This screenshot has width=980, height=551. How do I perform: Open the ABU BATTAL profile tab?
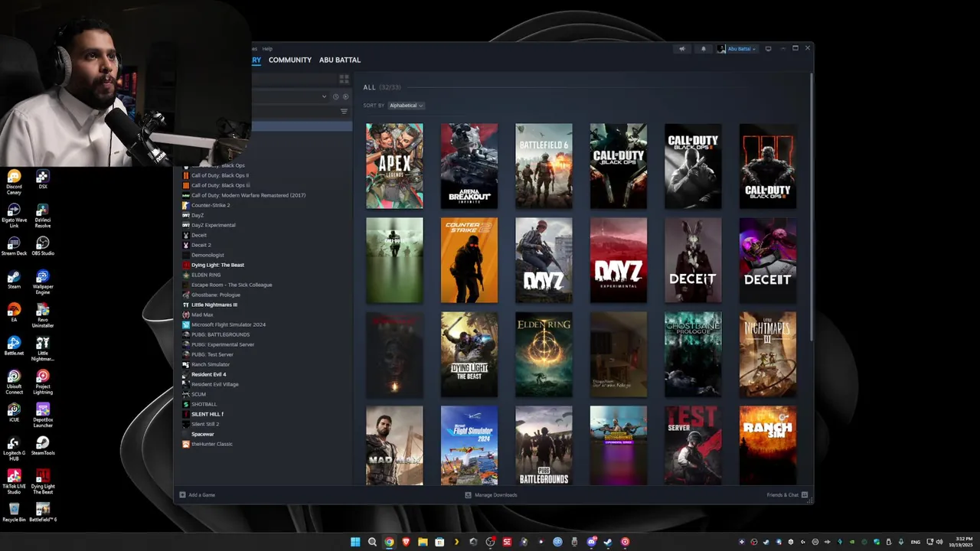pyautogui.click(x=340, y=60)
